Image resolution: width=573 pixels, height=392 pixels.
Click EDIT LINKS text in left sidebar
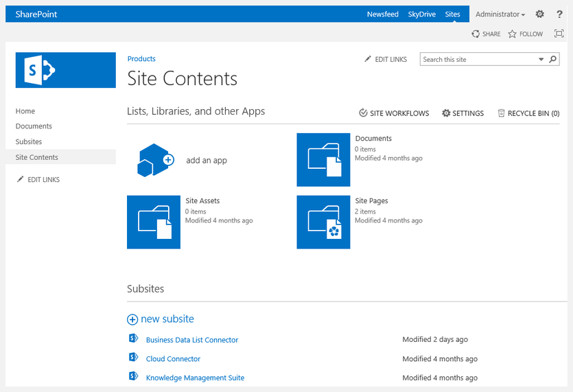(43, 180)
